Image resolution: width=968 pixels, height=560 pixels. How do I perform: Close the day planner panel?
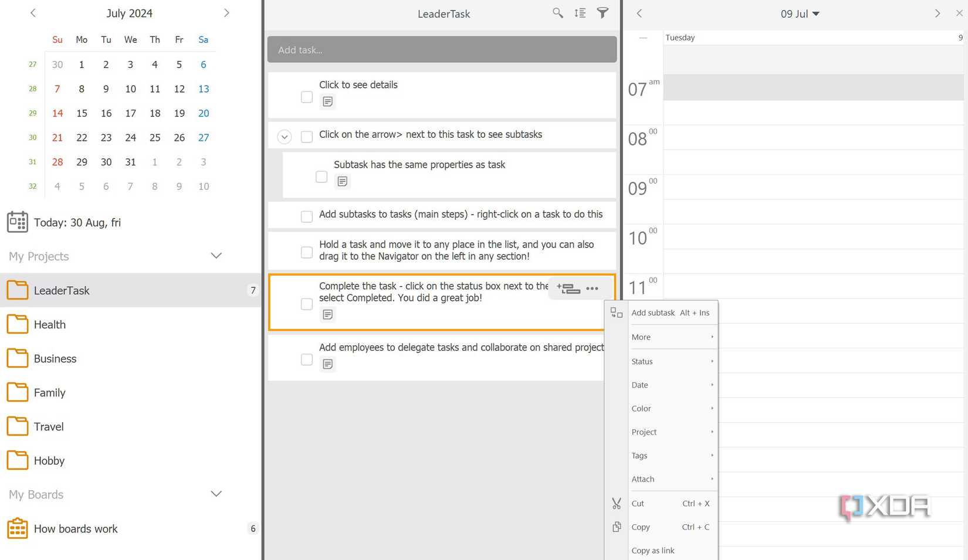(x=960, y=13)
